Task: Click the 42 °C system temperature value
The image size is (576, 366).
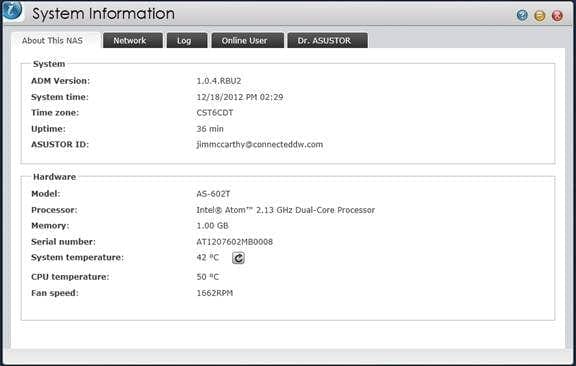Action: point(208,257)
